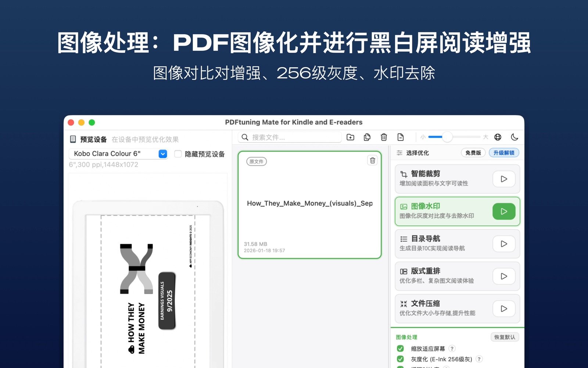Click the 选择优化 sliders icon
Viewport: 588px width, 368px height.
point(399,153)
